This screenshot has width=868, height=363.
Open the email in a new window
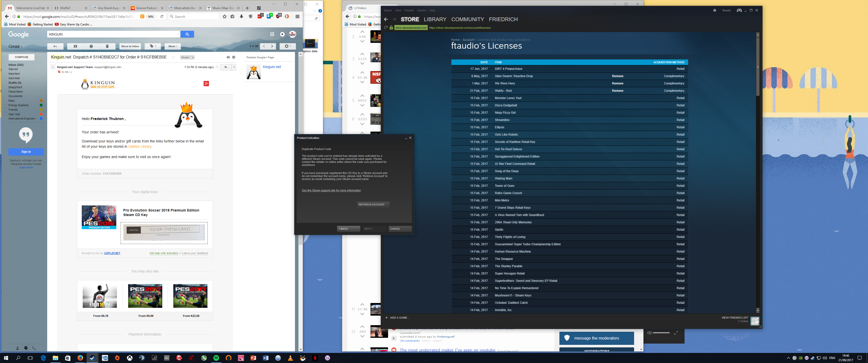click(234, 57)
